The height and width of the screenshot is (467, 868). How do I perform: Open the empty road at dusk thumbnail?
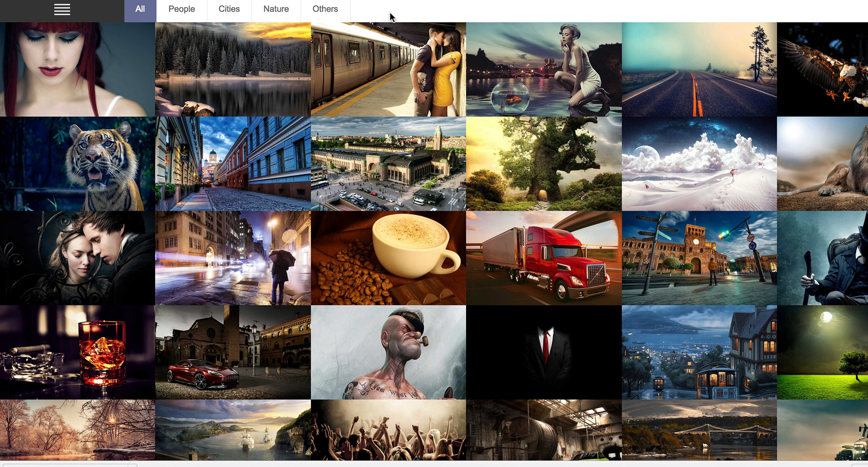coord(699,69)
